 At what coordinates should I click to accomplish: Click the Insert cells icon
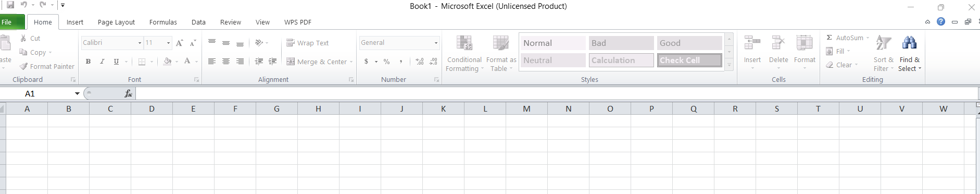point(752,43)
